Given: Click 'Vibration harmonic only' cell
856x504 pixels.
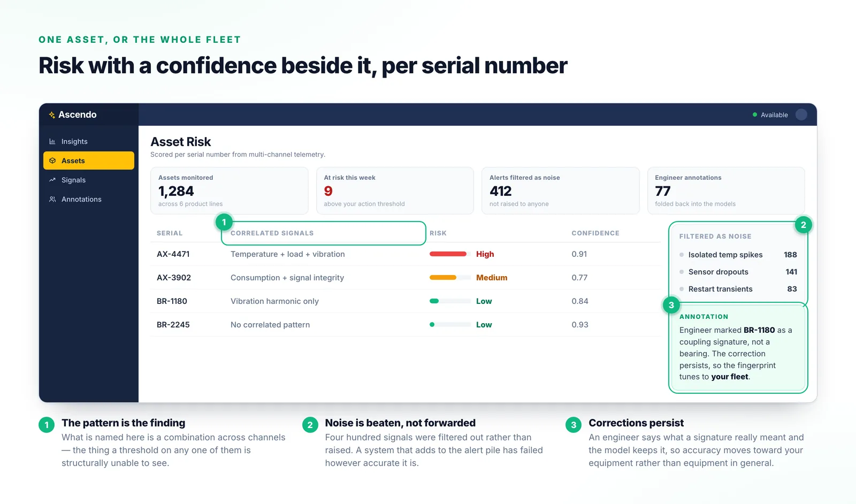Looking at the screenshot, I should pos(274,301).
